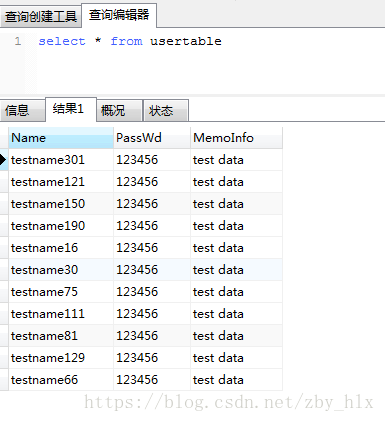Click MemoInfo 'test data' in testname121 row

point(237,182)
